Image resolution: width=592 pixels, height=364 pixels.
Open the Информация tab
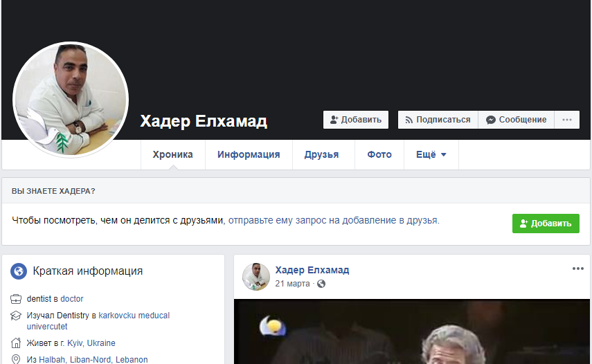(x=249, y=155)
